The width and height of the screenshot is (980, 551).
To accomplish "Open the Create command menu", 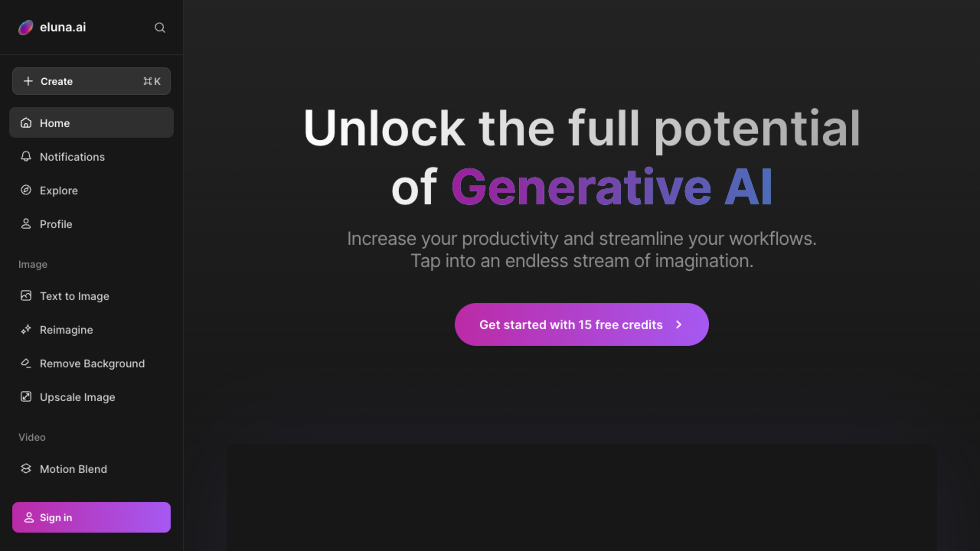I will coord(92,81).
